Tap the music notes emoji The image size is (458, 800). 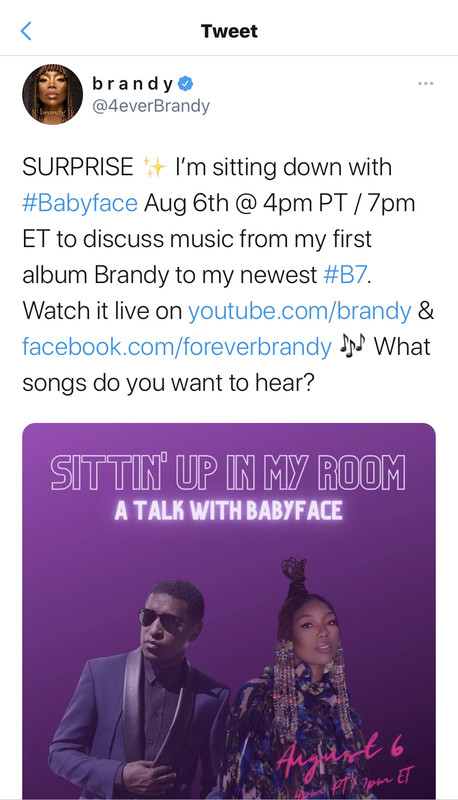[353, 347]
